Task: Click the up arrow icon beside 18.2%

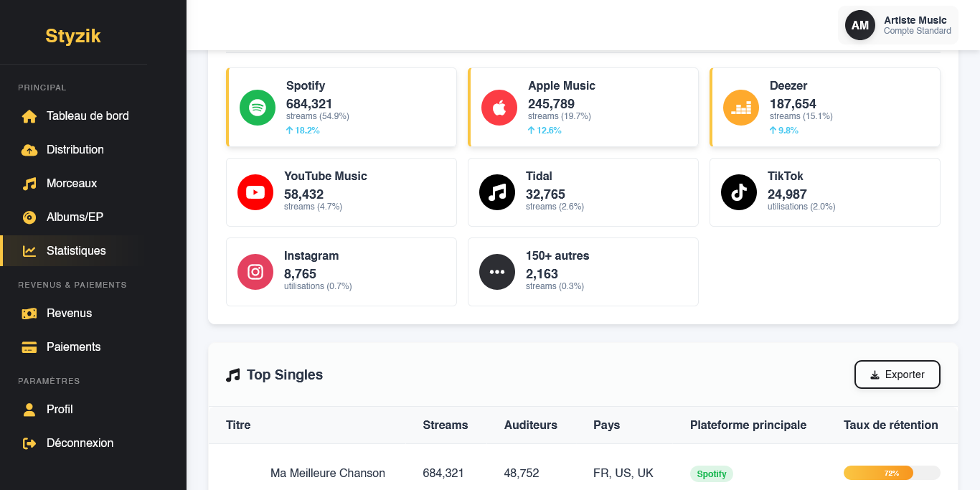Action: tap(290, 131)
